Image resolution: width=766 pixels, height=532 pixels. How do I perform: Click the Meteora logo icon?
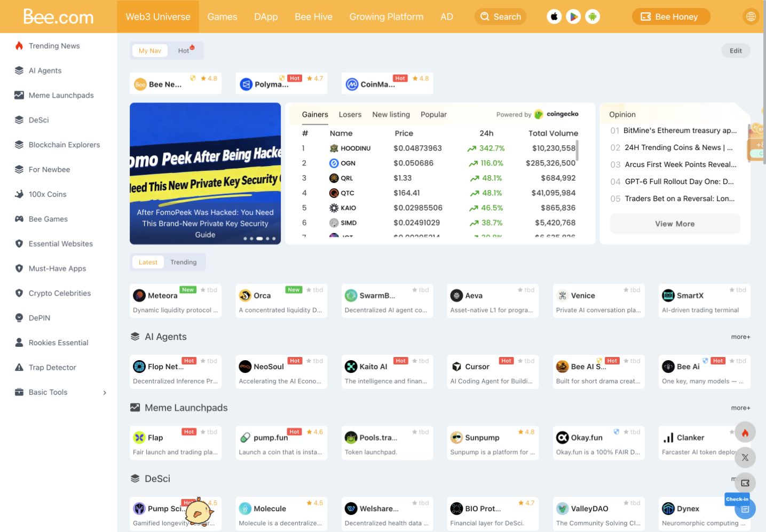point(139,296)
